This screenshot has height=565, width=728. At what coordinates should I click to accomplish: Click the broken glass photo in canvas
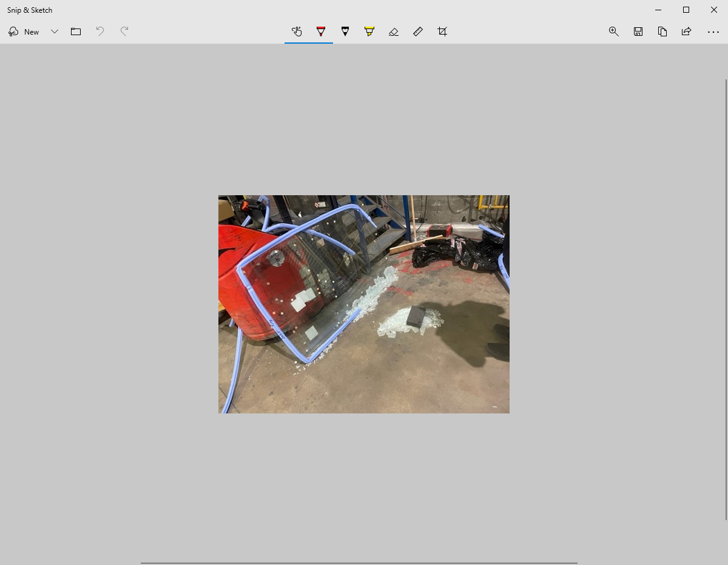(364, 304)
